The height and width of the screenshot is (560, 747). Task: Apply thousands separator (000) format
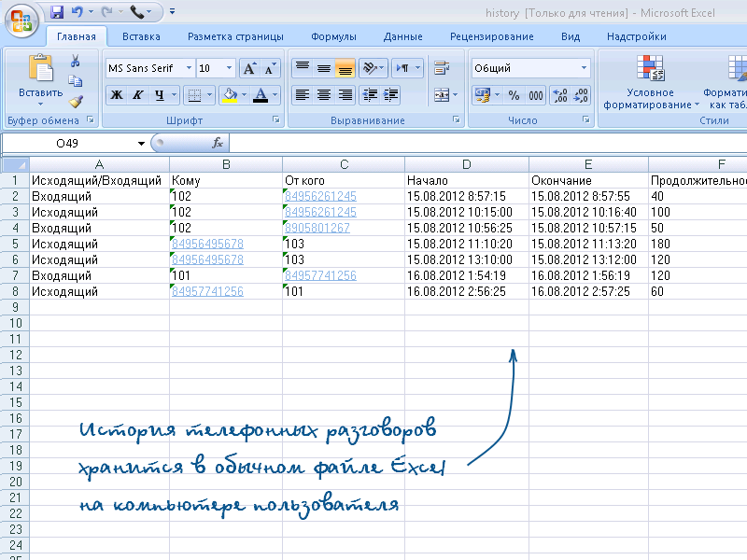tap(536, 95)
